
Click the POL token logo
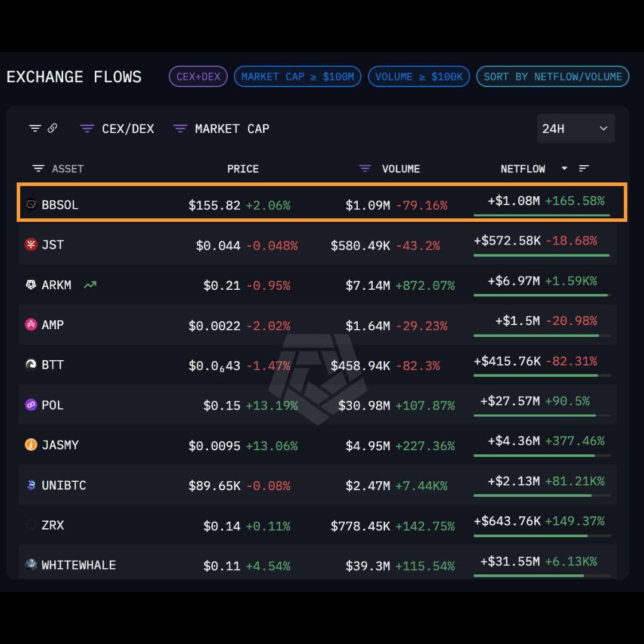tap(31, 405)
